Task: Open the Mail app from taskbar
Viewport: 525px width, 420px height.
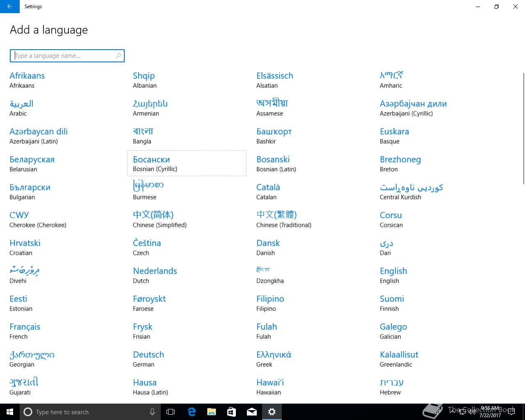Action: coord(251,412)
